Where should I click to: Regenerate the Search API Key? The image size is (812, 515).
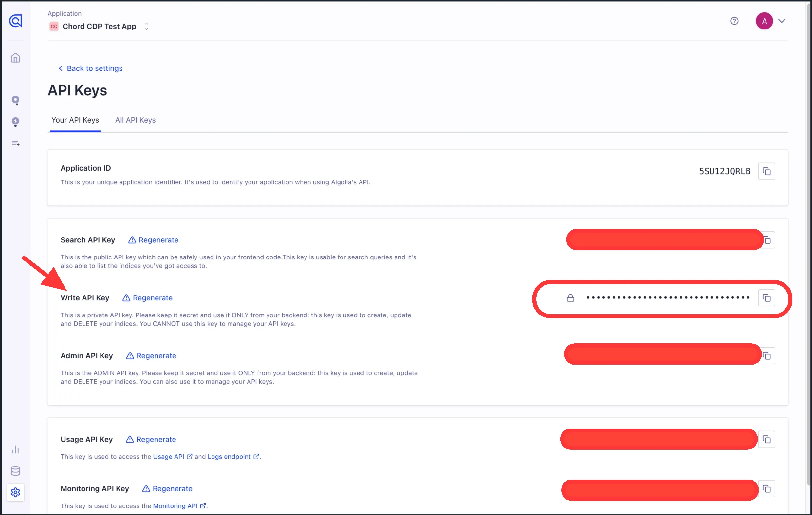[154, 240]
